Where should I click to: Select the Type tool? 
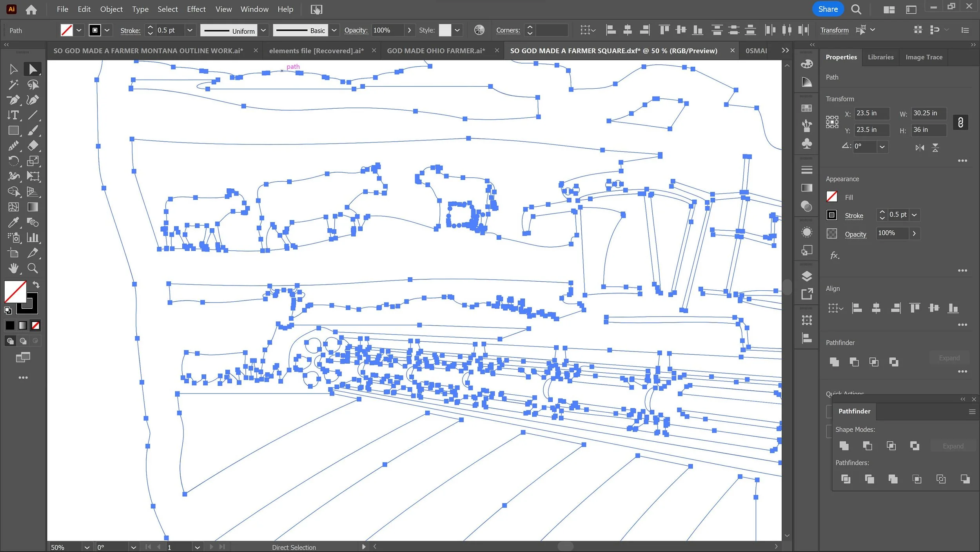click(13, 115)
